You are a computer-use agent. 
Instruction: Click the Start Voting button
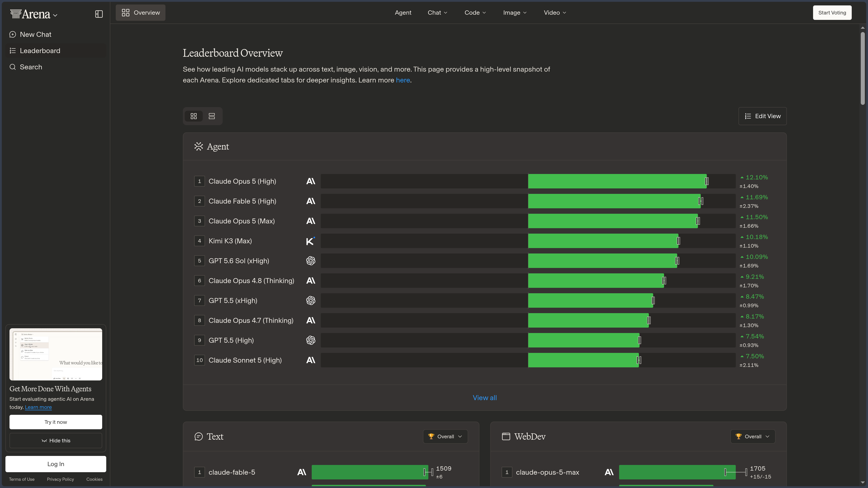click(832, 12)
